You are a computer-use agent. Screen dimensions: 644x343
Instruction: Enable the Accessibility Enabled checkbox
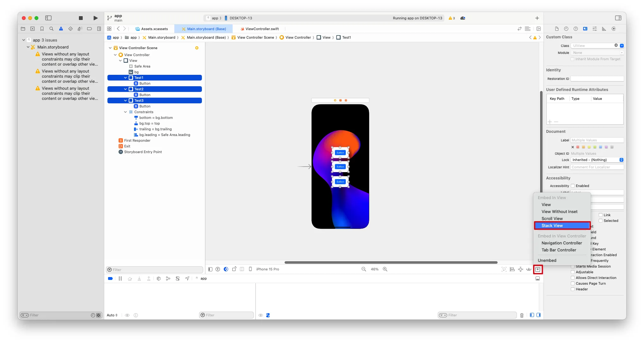[573, 186]
